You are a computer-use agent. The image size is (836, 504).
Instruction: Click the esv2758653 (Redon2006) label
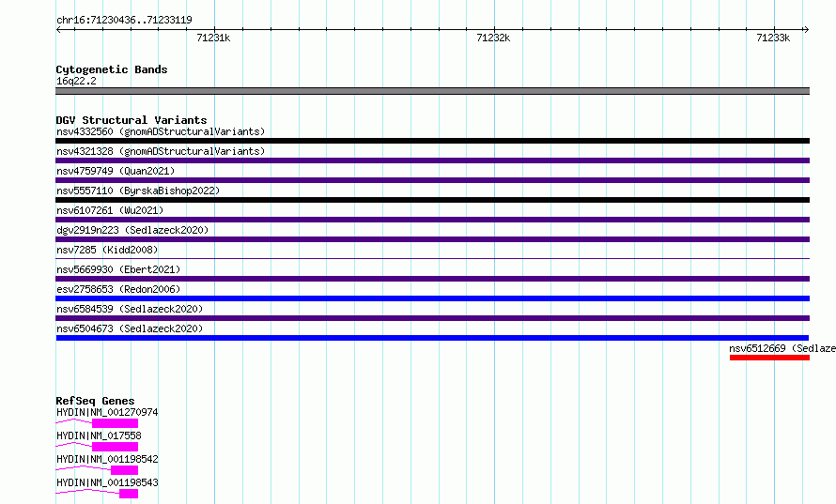[x=118, y=289]
